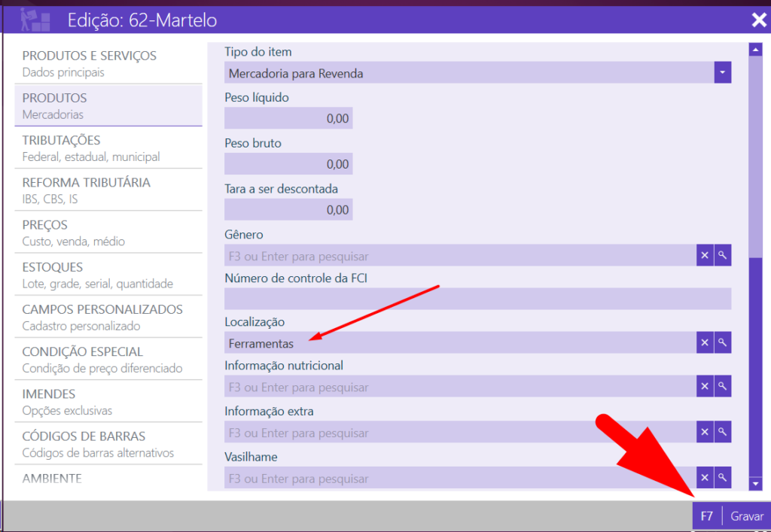
Task: Open search for Informação extra
Action: 723,432
